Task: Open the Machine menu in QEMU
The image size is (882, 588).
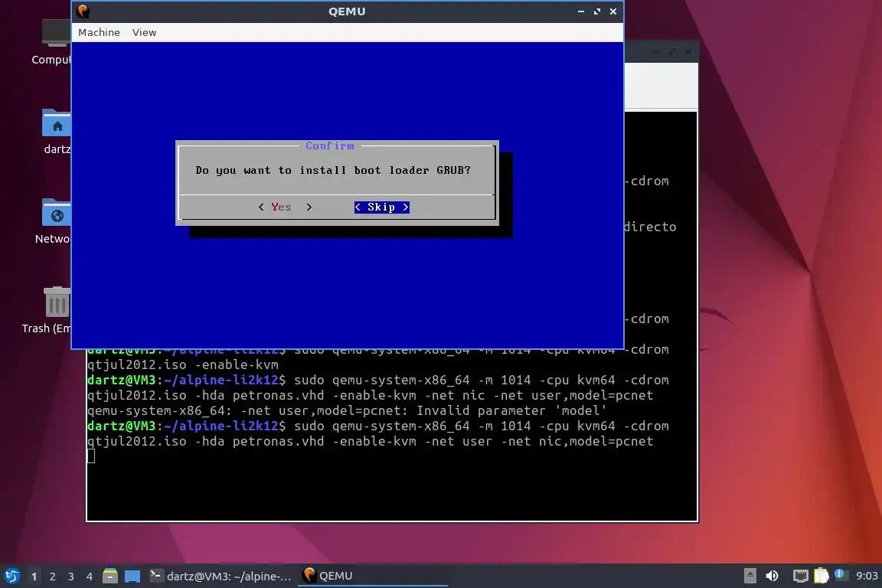Action: point(99,33)
